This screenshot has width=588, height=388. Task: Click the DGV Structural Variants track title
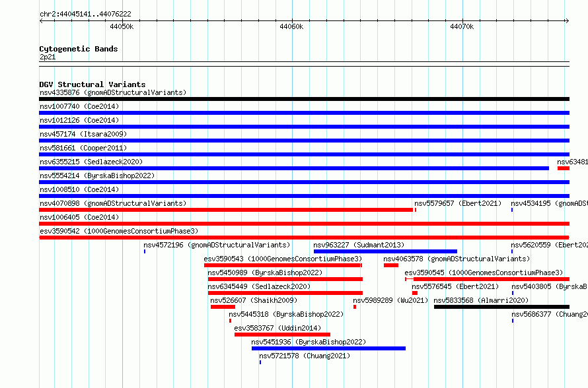[x=92, y=84]
